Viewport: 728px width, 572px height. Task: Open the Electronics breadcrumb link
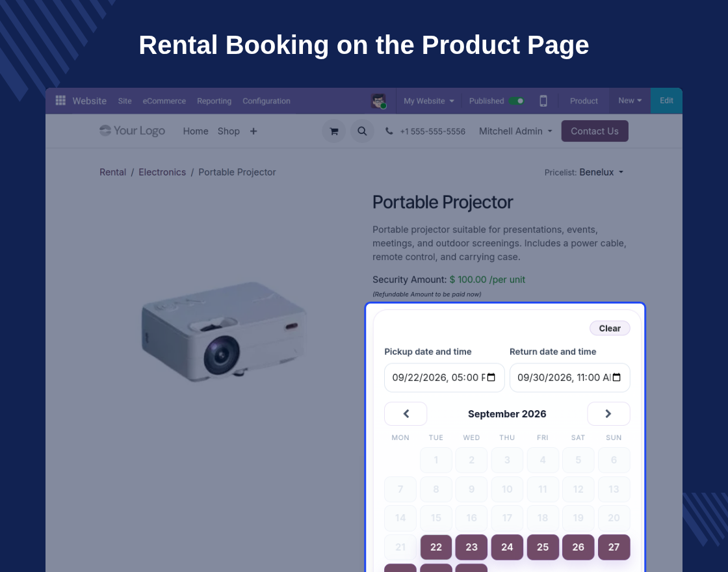[x=162, y=172]
